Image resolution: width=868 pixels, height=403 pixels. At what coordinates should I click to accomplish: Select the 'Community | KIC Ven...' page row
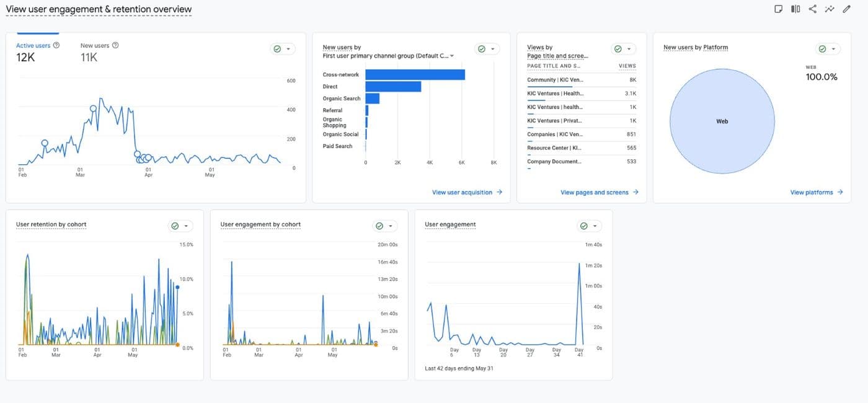click(x=582, y=81)
